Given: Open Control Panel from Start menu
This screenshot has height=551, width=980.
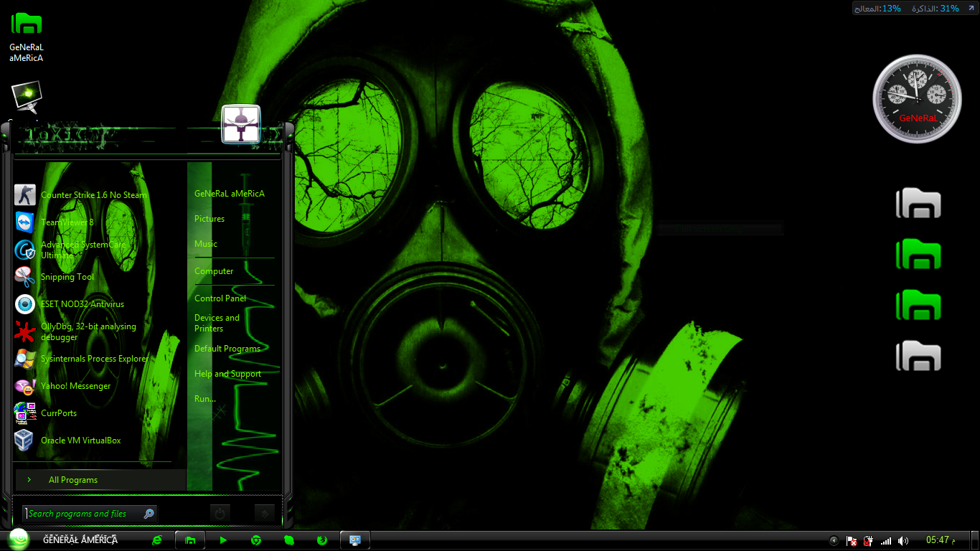Looking at the screenshot, I should [220, 298].
